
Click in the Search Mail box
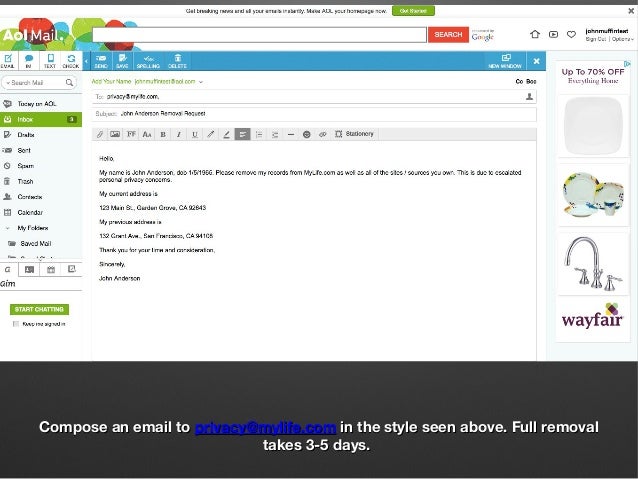click(x=37, y=83)
